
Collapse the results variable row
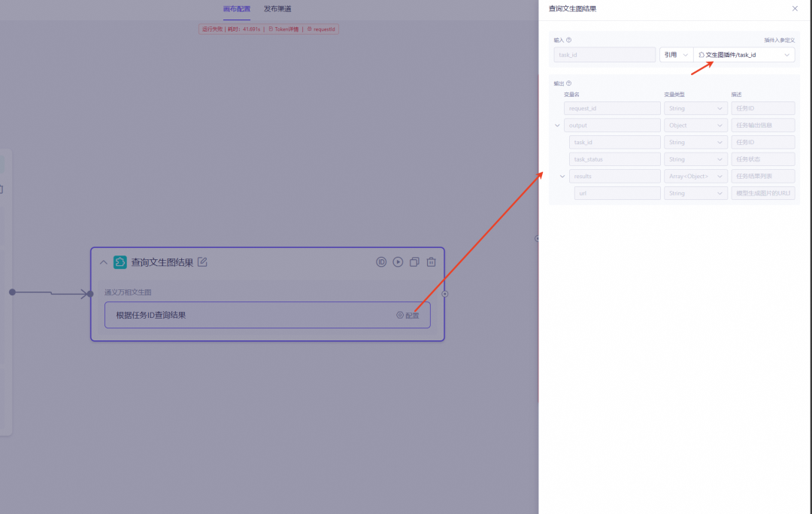(x=562, y=177)
